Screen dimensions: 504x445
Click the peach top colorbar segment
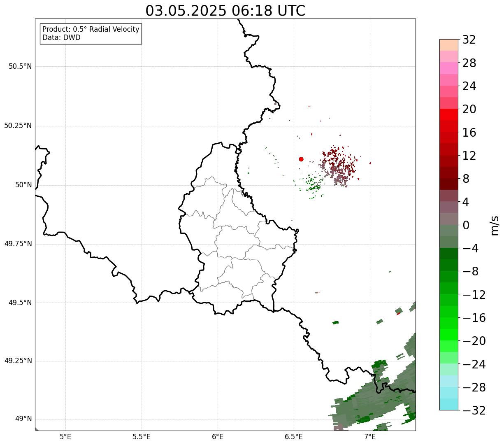pyautogui.click(x=448, y=45)
